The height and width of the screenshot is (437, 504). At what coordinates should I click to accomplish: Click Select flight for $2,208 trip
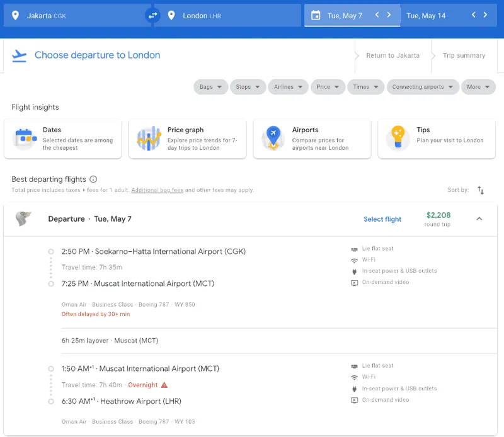[x=382, y=219]
